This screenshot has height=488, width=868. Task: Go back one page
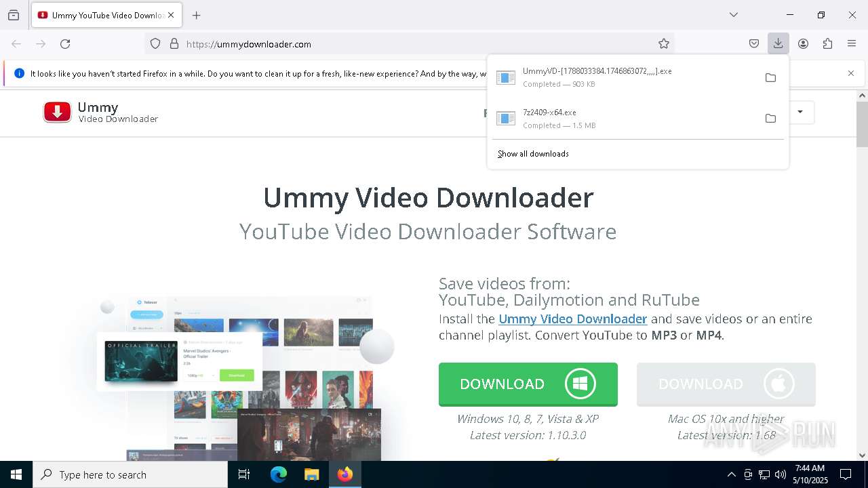16,43
